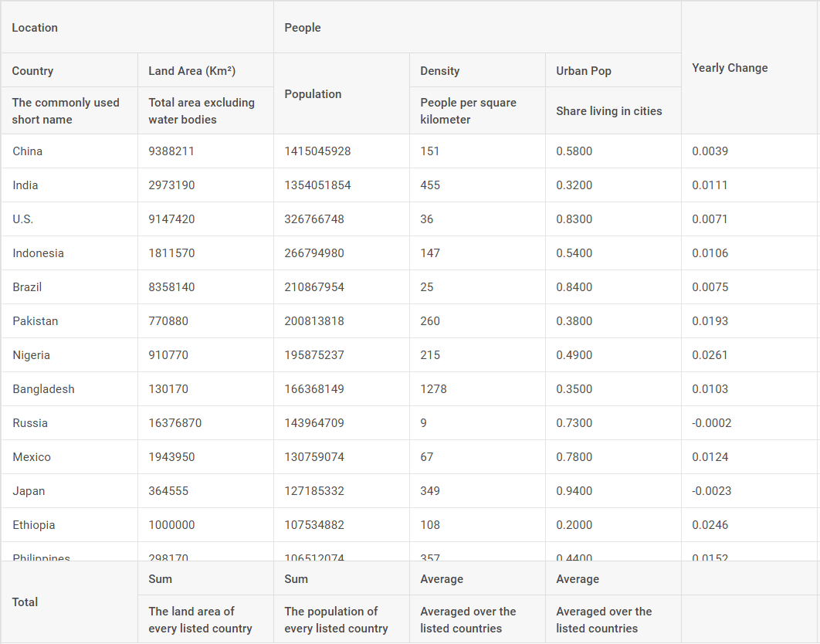Click the Total footer label
Viewport: 820px width, 644px height.
[x=69, y=602]
